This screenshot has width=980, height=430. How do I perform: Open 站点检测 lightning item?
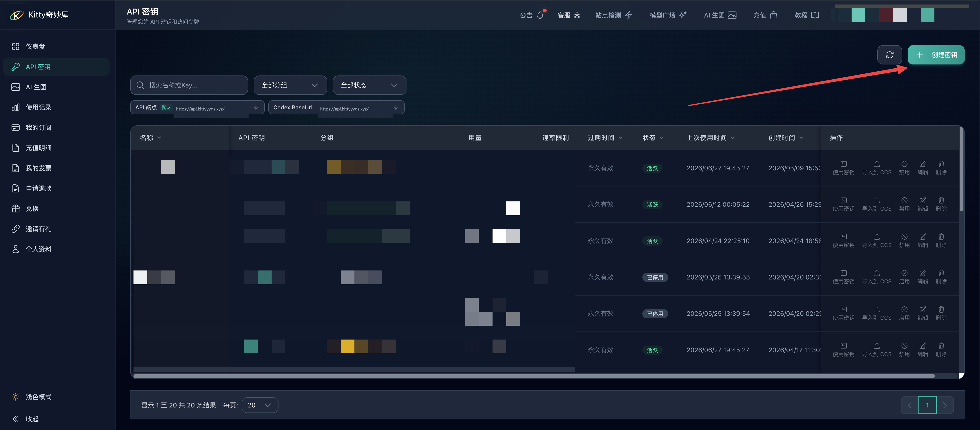[613, 15]
